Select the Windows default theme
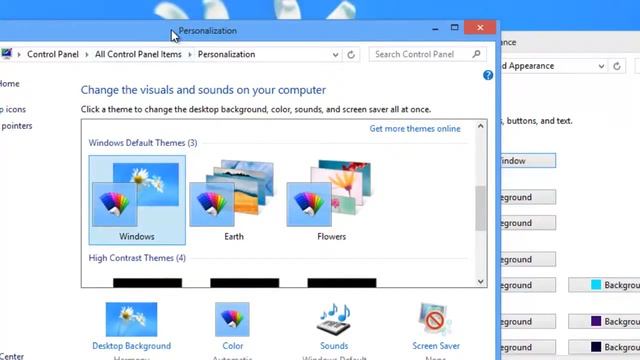This screenshot has width=640, height=360. tap(137, 200)
